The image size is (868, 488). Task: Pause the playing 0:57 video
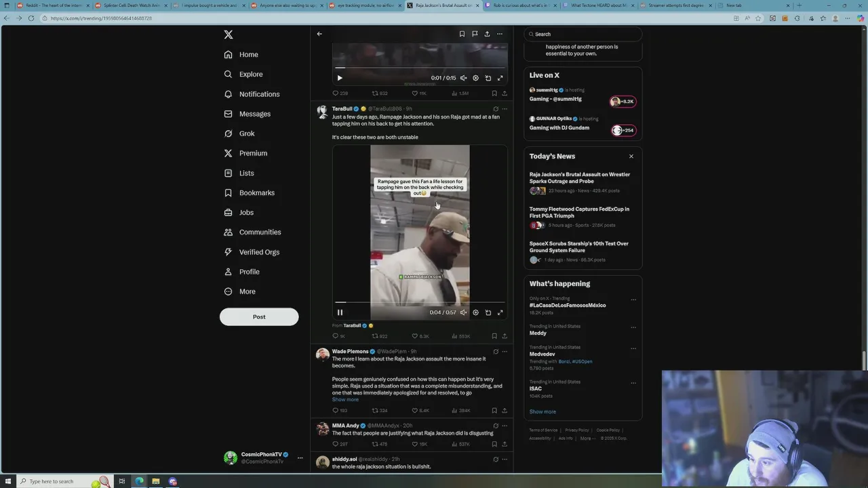[x=340, y=312]
